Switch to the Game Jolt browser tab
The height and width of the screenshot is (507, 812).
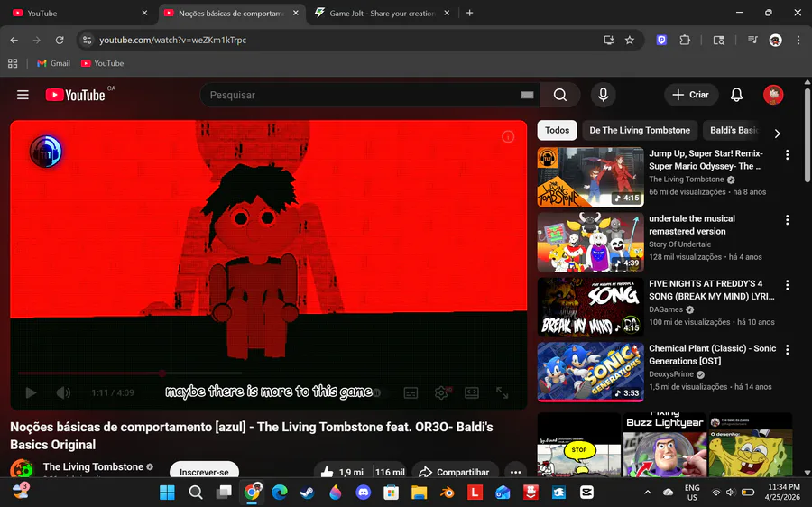point(383,13)
